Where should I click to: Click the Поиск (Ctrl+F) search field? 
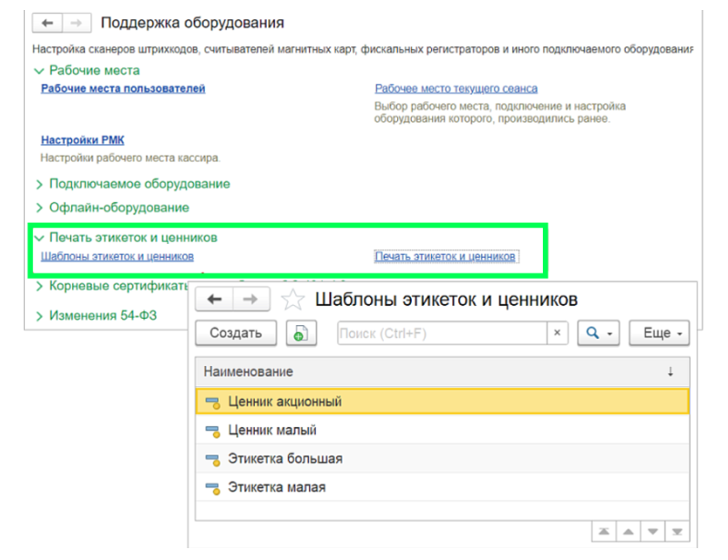coord(443,333)
